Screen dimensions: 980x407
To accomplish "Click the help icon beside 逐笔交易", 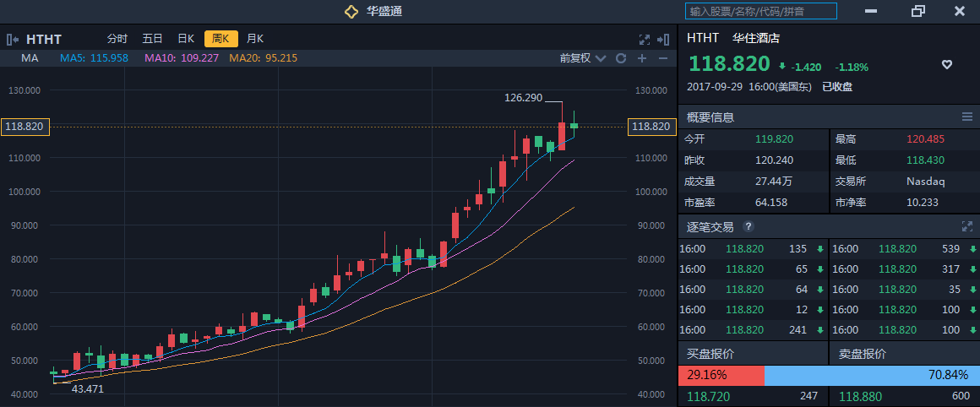I will (x=748, y=226).
